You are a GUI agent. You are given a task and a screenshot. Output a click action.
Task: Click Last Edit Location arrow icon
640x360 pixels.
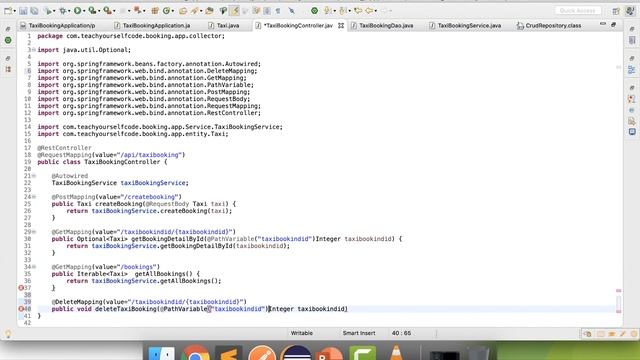(358, 11)
